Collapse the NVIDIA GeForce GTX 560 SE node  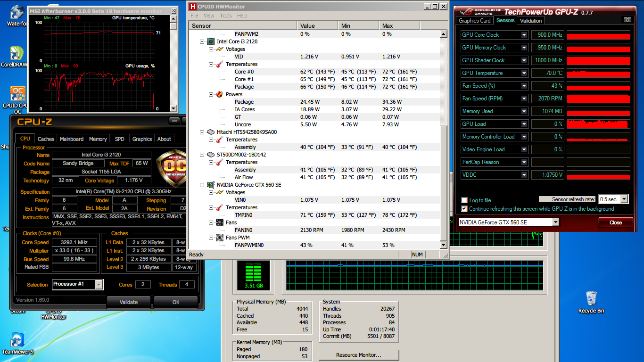[x=202, y=185]
